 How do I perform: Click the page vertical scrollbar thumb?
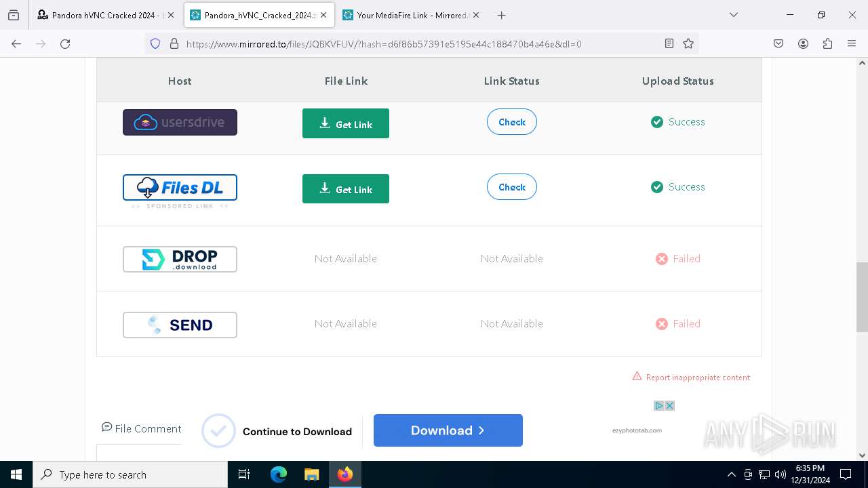(x=862, y=297)
